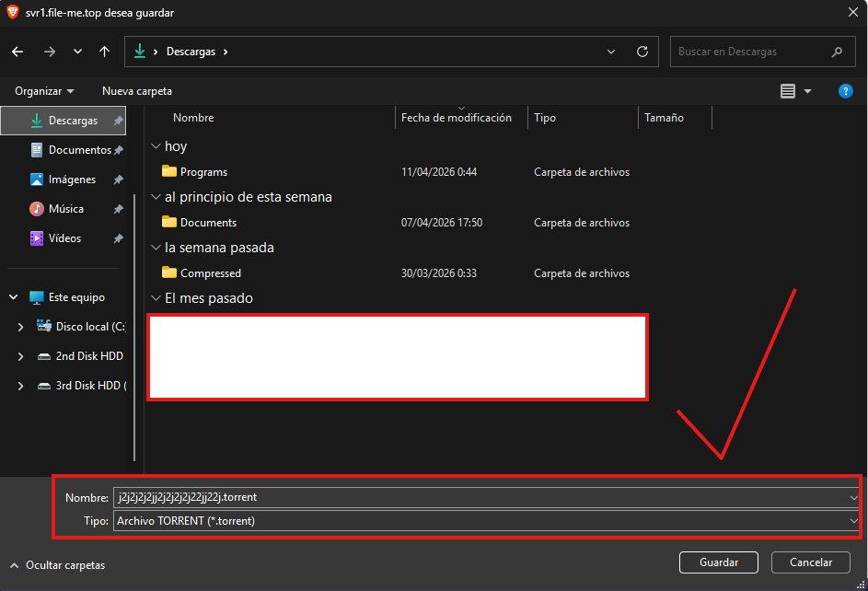Click the search magnifier icon

[837, 52]
